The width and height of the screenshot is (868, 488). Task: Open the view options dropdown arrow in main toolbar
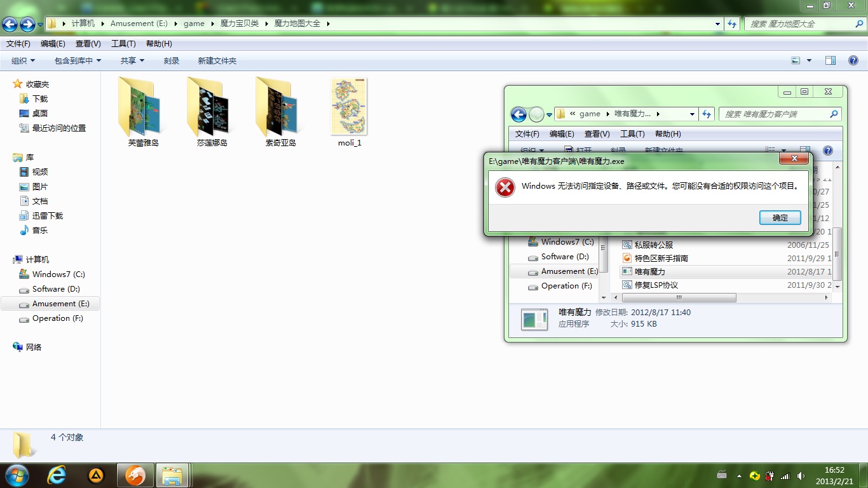809,60
